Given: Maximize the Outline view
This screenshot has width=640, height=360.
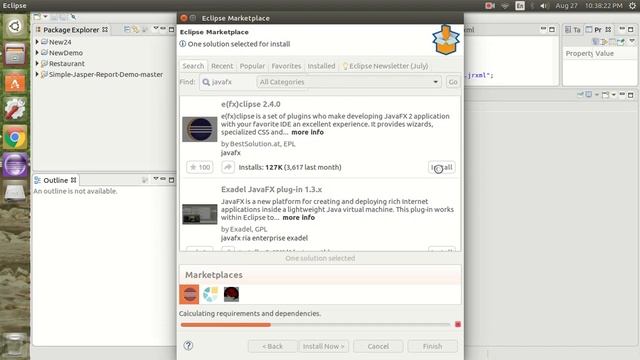Looking at the screenshot, I should [x=171, y=180].
